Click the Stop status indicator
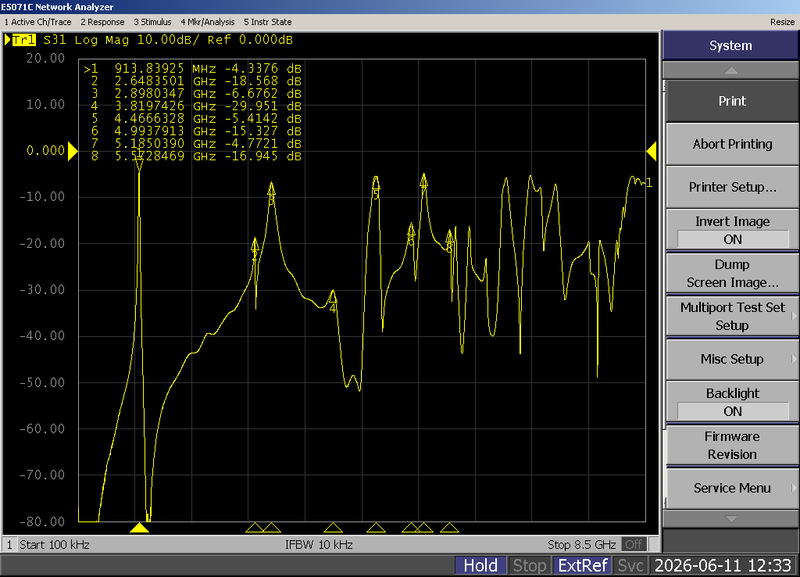 point(530,565)
